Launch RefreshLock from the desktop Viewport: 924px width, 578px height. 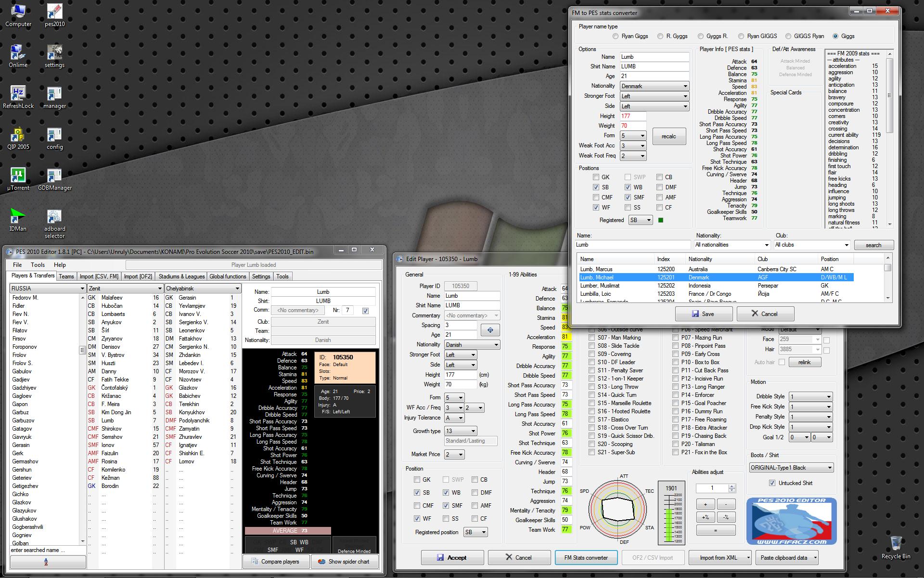click(18, 97)
